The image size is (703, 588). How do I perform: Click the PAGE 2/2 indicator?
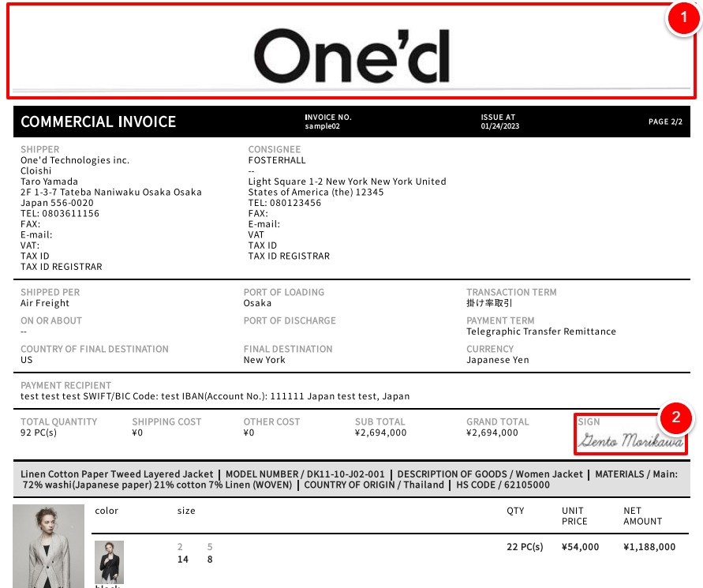(x=665, y=122)
